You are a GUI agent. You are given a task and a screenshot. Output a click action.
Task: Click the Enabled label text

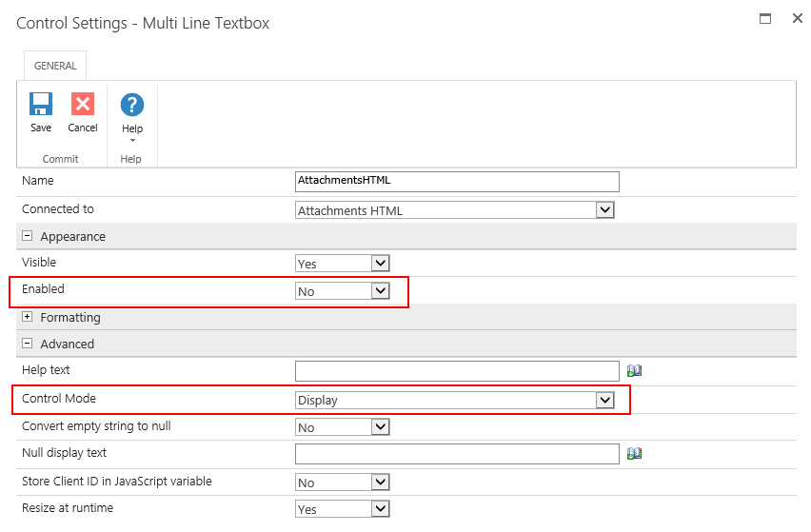(x=43, y=288)
